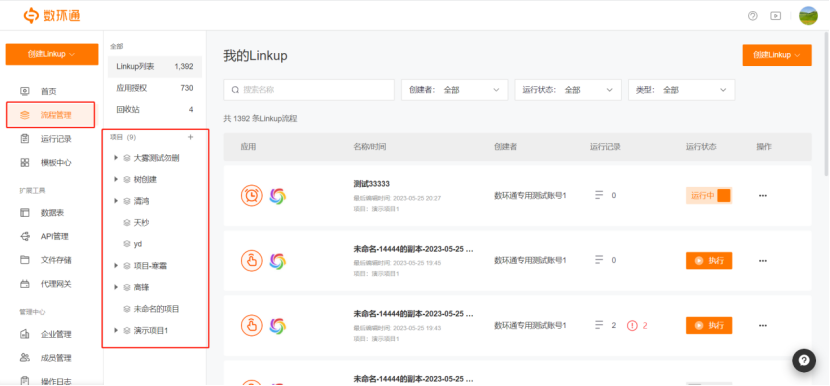The height and width of the screenshot is (386, 830).
Task: Click the 首页 home icon in sidebar
Action: pyautogui.click(x=25, y=91)
